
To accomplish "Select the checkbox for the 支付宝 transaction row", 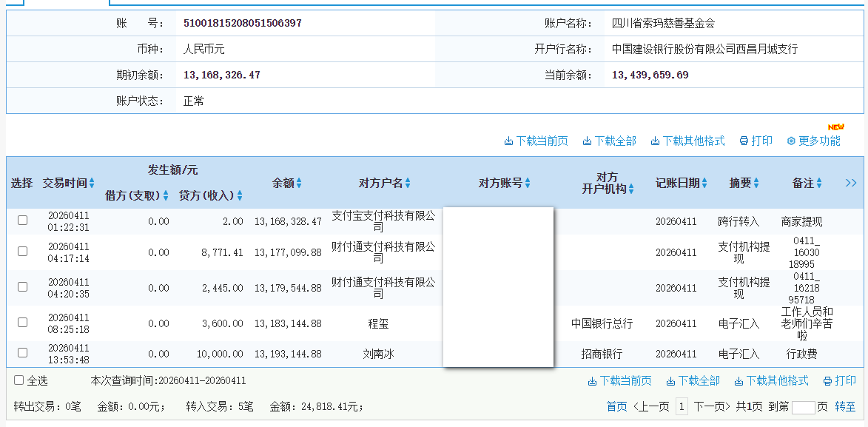I will 22,220.
